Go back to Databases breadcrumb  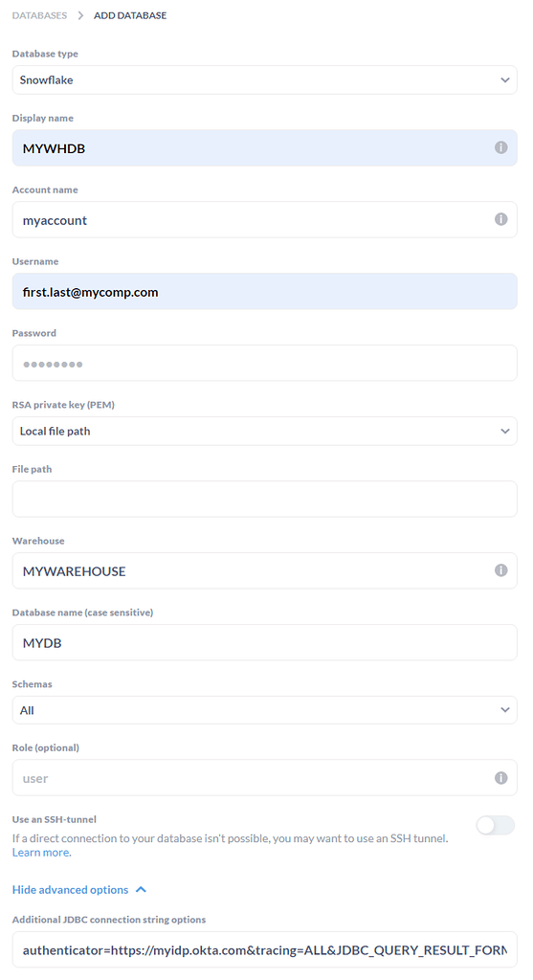(39, 15)
